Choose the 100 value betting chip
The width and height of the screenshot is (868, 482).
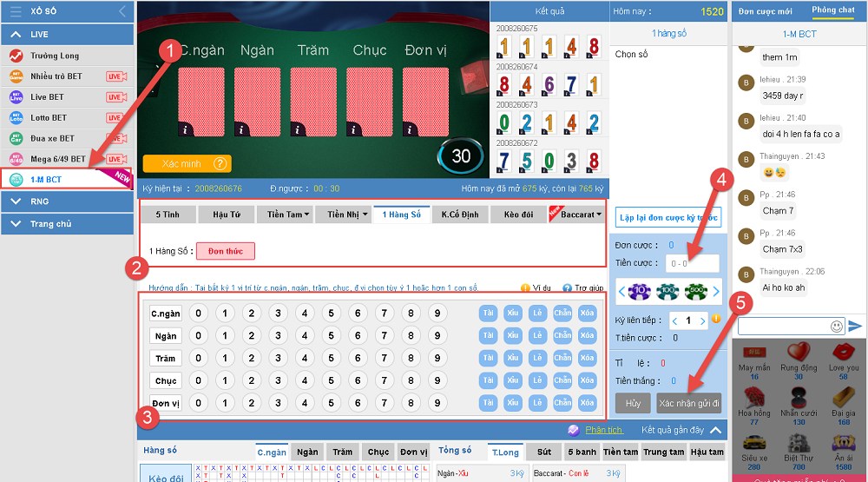pos(668,292)
